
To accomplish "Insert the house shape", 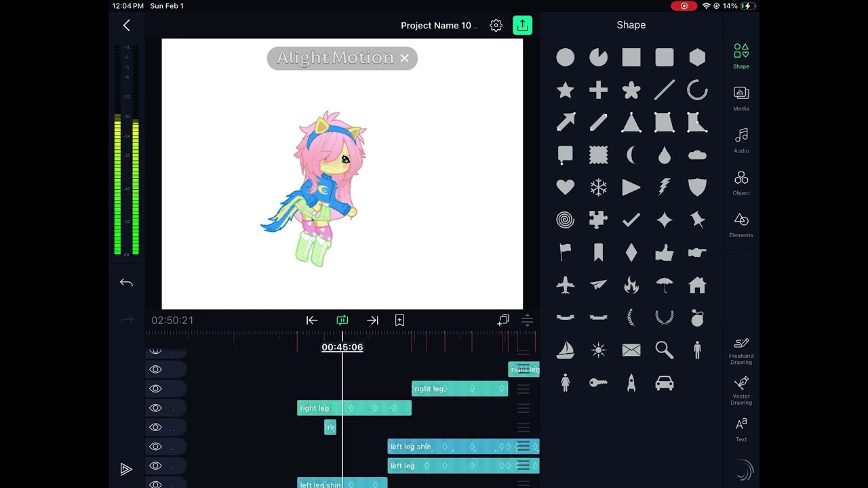I will pyautogui.click(x=697, y=285).
